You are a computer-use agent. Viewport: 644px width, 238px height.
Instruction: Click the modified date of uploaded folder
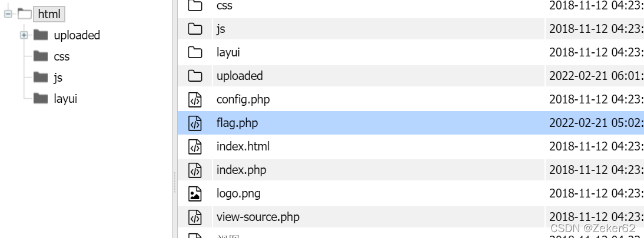tap(596, 76)
